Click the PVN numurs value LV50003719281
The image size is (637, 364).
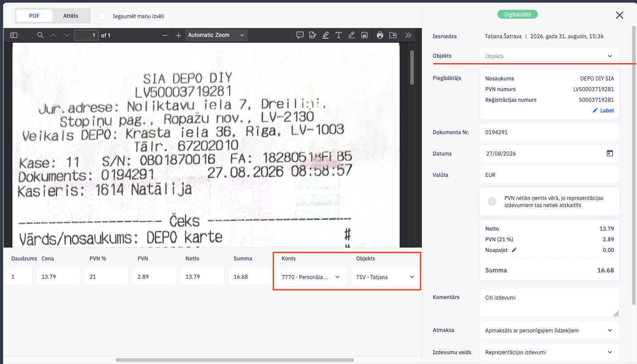pos(593,89)
